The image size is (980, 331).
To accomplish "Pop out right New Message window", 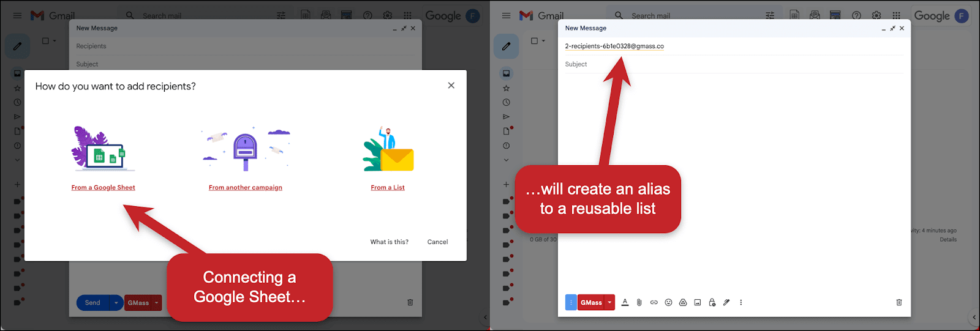I will (892, 28).
